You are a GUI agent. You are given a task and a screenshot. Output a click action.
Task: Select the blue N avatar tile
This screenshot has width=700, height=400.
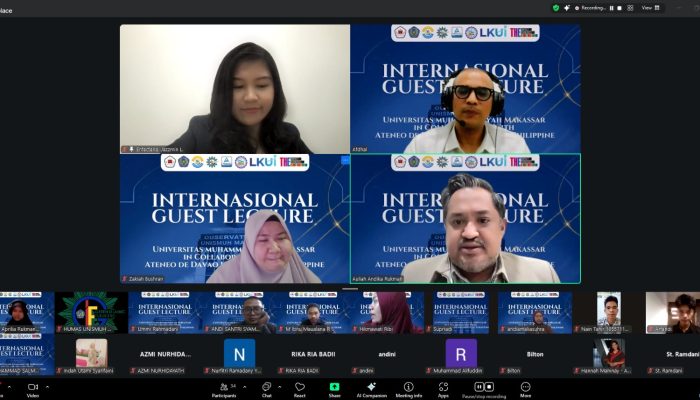pyautogui.click(x=239, y=354)
